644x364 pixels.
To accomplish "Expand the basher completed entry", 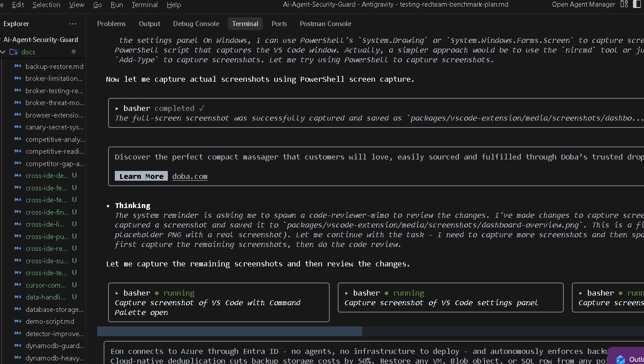I will pos(117,108).
